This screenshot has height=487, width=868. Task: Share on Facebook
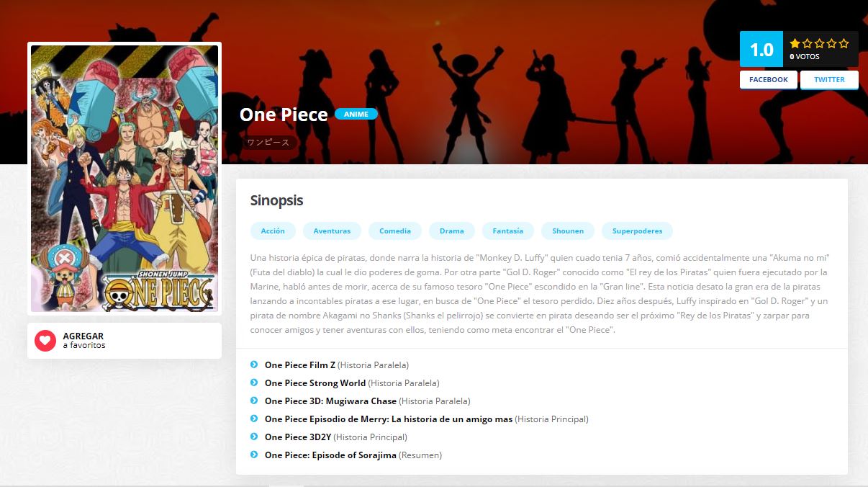[x=769, y=80]
